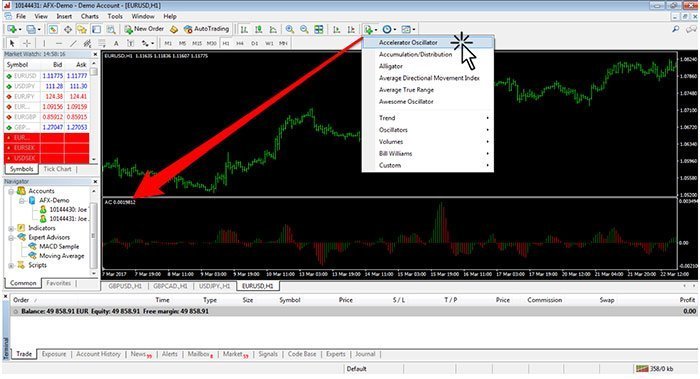Image resolution: width=700 pixels, height=379 pixels.
Task: Switch timeframe to H4
Action: [x=240, y=43]
